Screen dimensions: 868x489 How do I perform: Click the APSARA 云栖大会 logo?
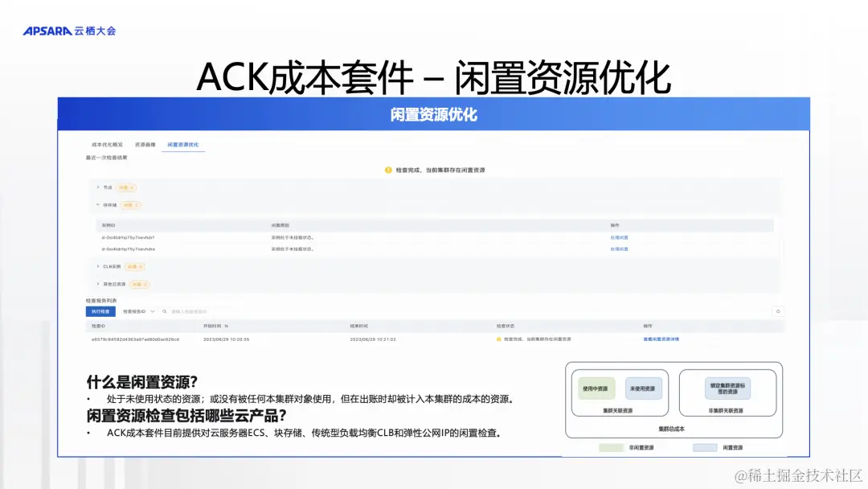(70, 30)
